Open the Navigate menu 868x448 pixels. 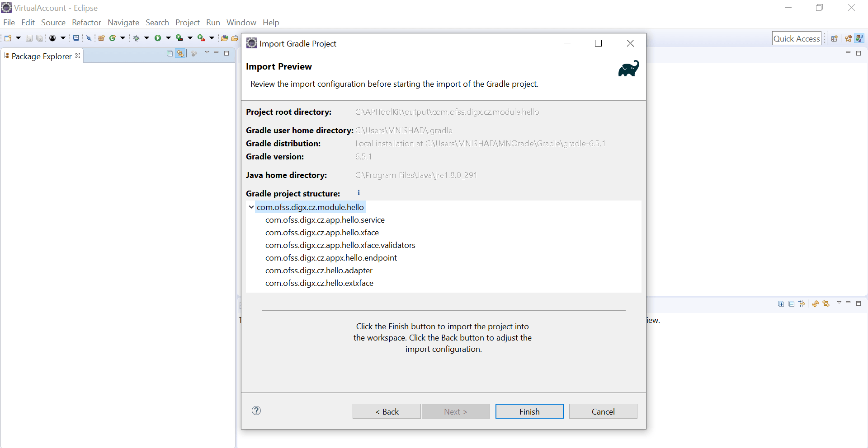[123, 22]
